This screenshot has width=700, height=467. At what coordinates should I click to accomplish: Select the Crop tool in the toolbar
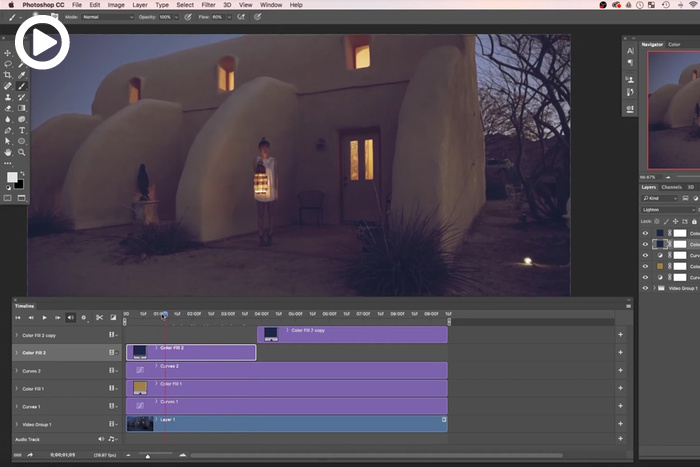[x=8, y=75]
